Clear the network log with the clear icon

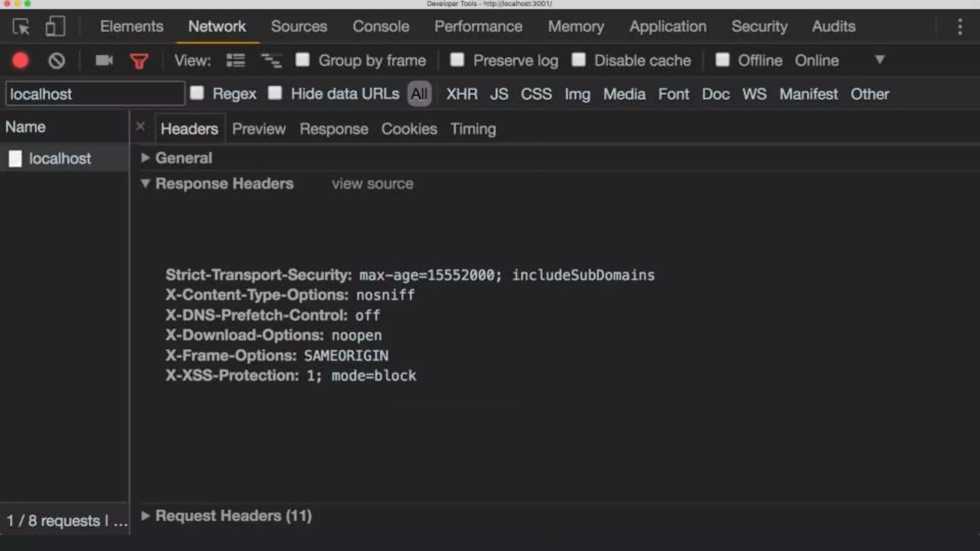(56, 61)
